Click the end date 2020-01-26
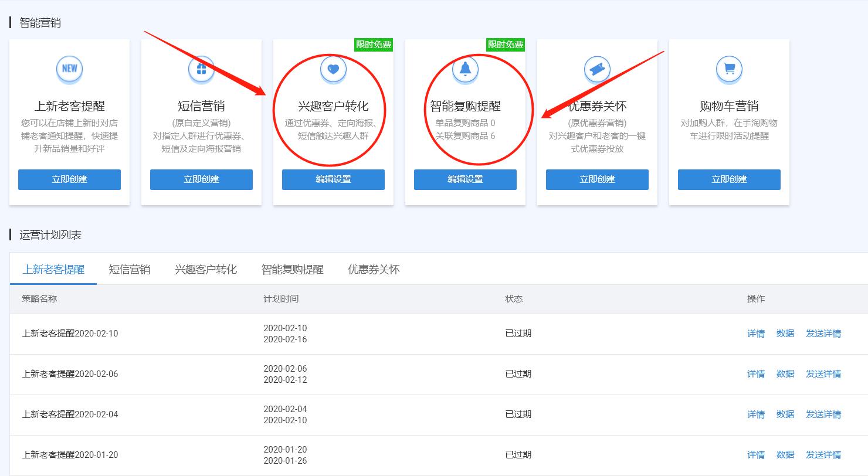The width and height of the screenshot is (868, 476). 285,461
